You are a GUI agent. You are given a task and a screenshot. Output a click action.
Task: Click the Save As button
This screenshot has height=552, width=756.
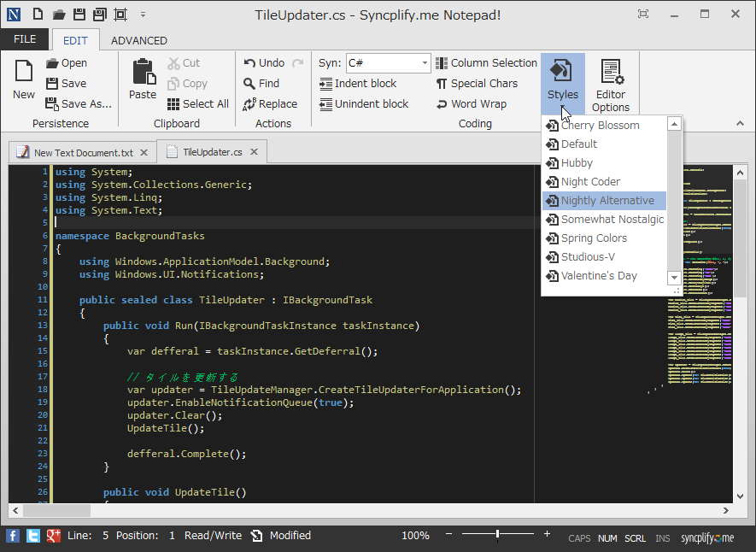click(x=79, y=104)
